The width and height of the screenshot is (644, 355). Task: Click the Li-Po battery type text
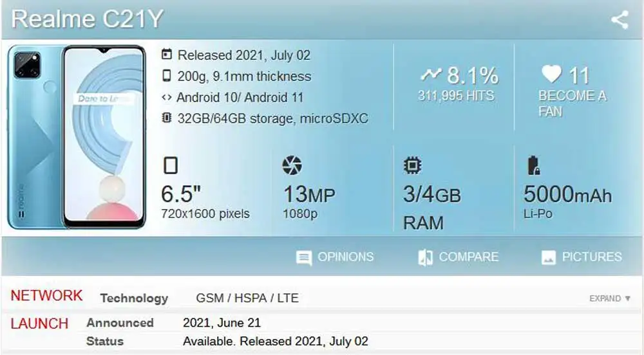(x=538, y=214)
